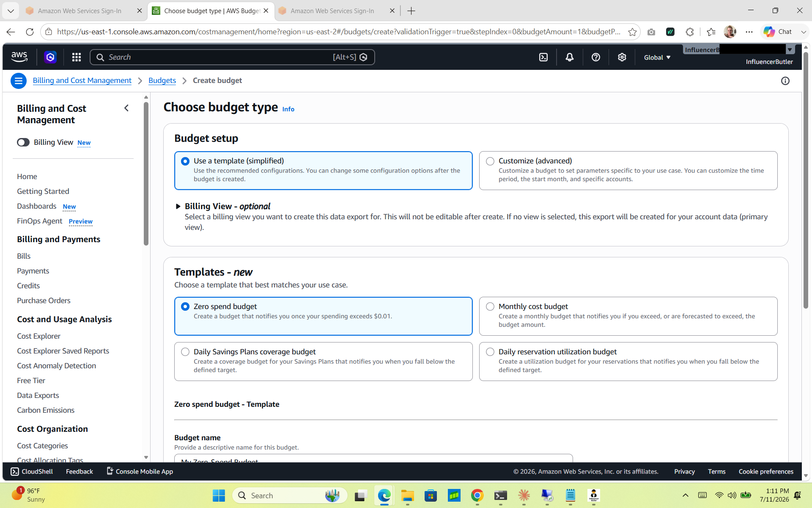Image resolution: width=812 pixels, height=508 pixels.
Task: Open the browser favorites list icon
Action: [711, 32]
